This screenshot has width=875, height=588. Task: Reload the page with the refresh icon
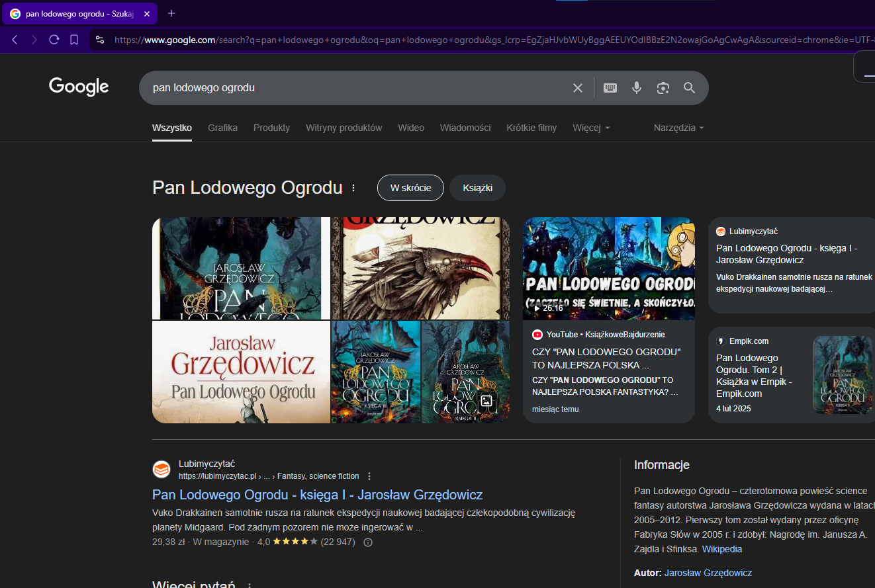(54, 40)
